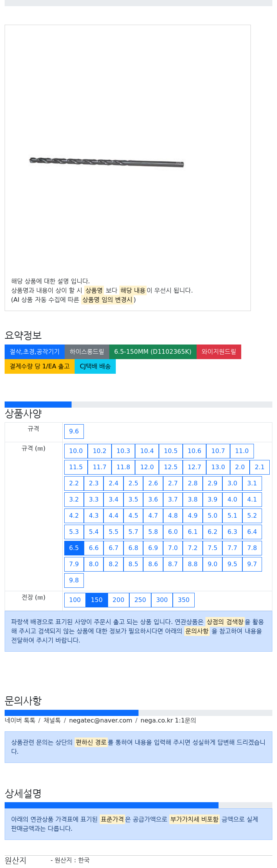Choose the 350 mm length option

pos(184,600)
